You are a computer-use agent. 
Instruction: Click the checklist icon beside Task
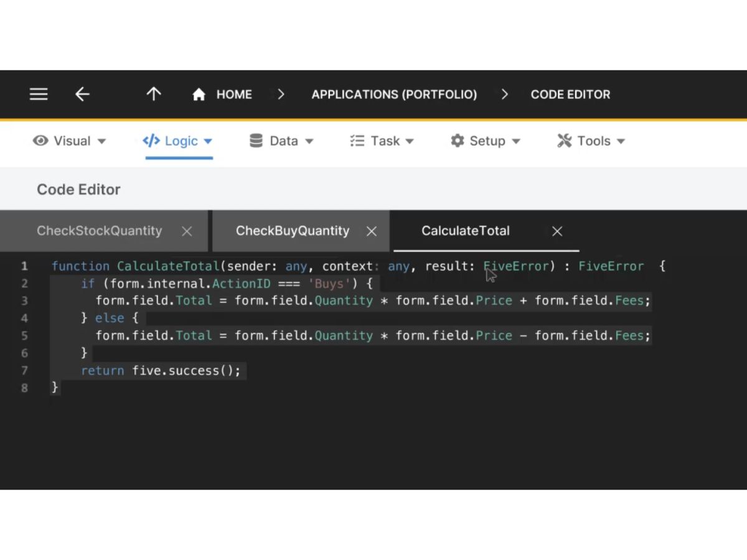357,141
